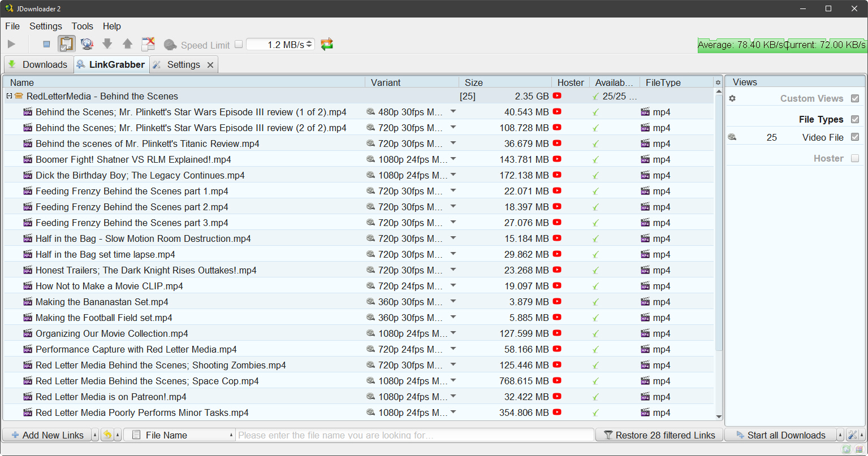Click the package icon for RedLetterMedia folder
This screenshot has width=868, height=456.
[19, 96]
